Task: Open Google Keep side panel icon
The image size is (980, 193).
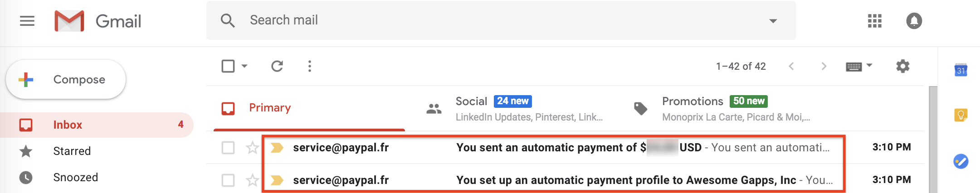Action: pos(960,115)
